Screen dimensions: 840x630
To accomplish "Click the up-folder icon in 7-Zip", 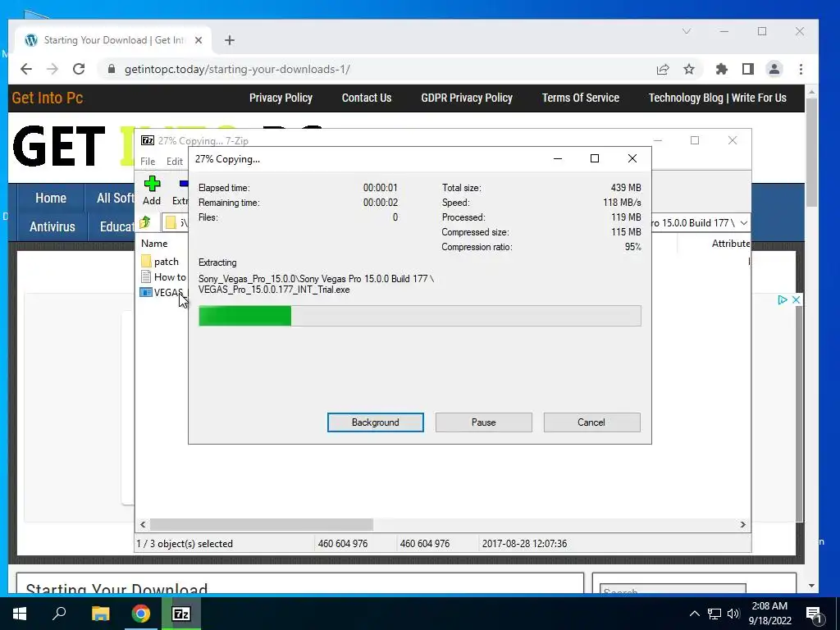I will (x=145, y=222).
